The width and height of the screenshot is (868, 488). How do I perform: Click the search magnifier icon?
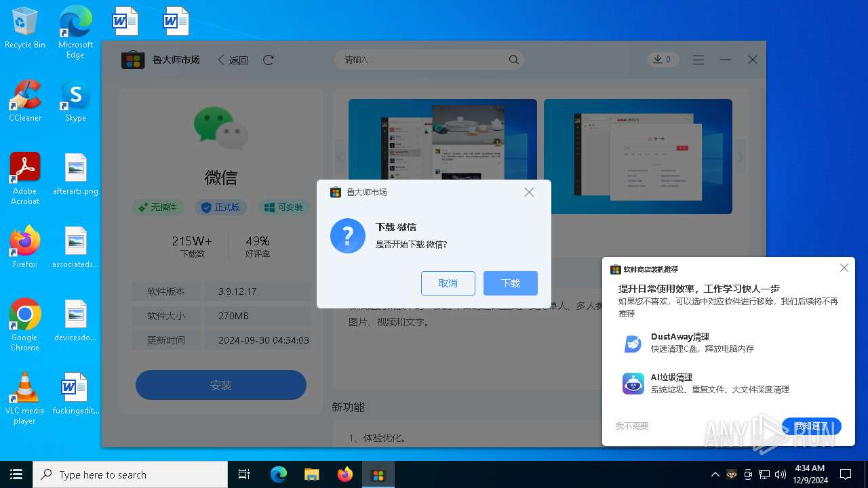(514, 60)
